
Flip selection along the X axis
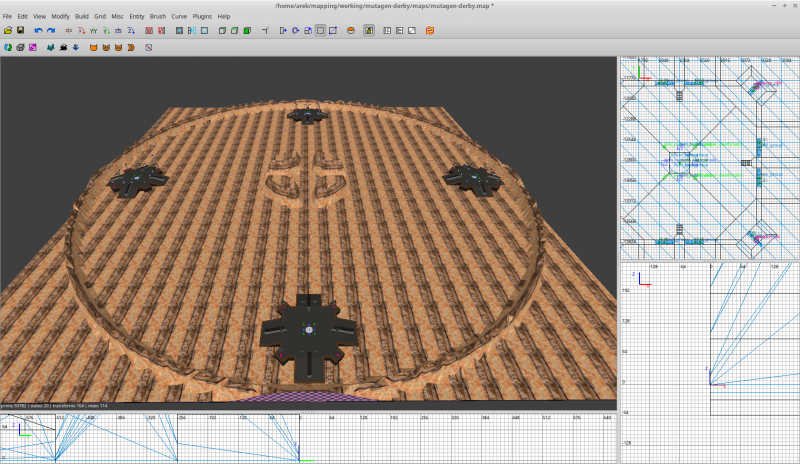(69, 31)
